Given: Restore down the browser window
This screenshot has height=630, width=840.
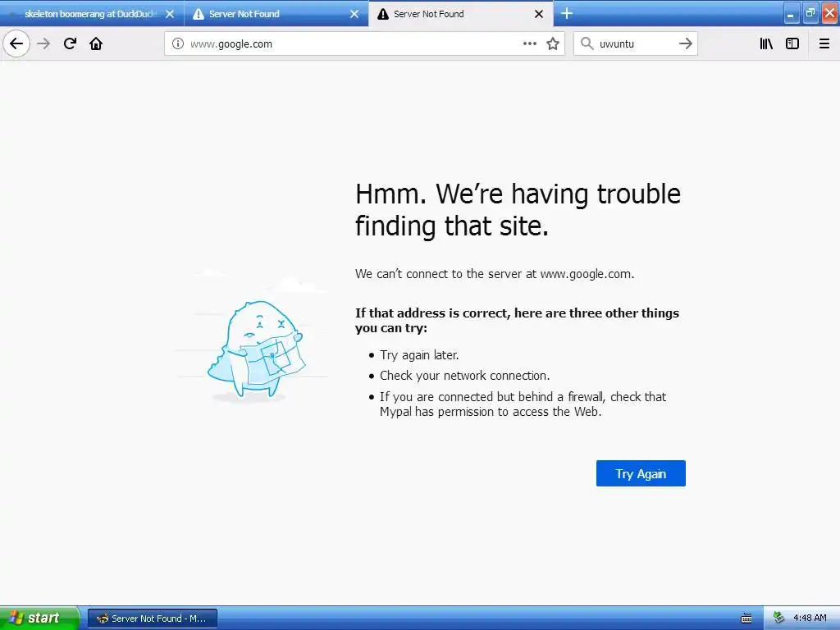Looking at the screenshot, I should pyautogui.click(x=810, y=14).
